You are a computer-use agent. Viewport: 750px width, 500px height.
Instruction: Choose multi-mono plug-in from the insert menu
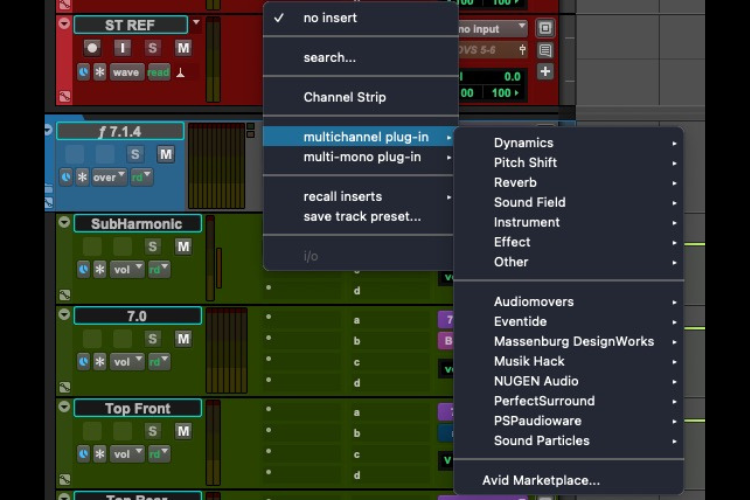[x=362, y=157]
